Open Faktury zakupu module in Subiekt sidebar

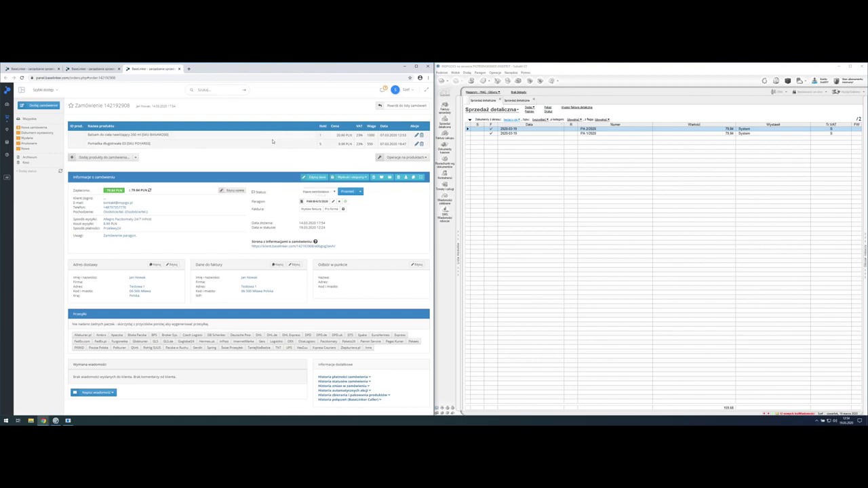(x=445, y=134)
